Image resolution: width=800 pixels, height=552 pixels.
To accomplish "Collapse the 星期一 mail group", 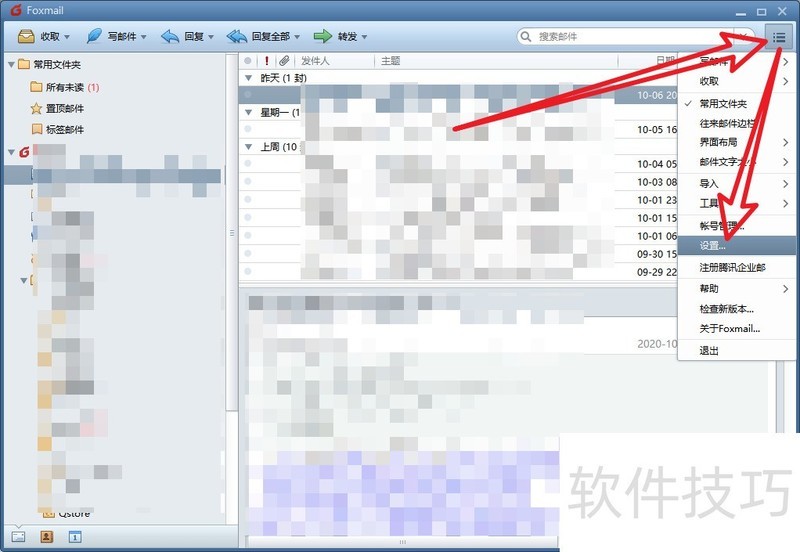I will [248, 112].
